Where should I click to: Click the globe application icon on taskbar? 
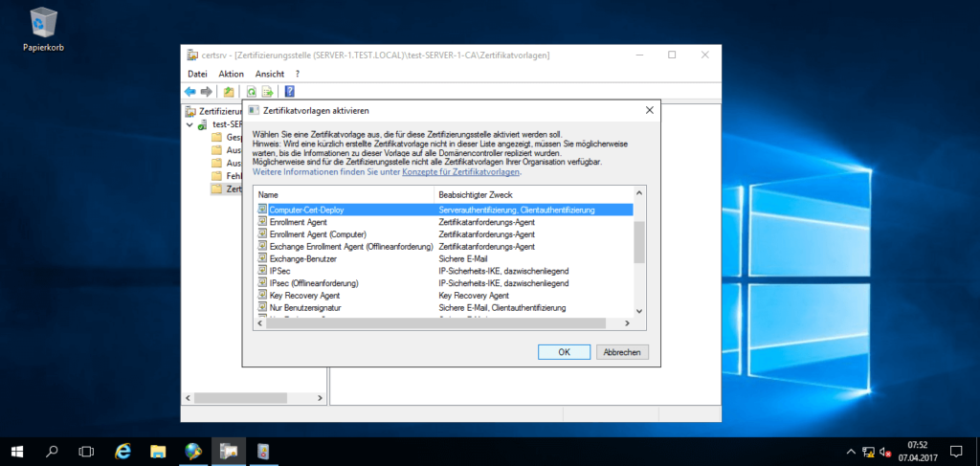[x=193, y=451]
